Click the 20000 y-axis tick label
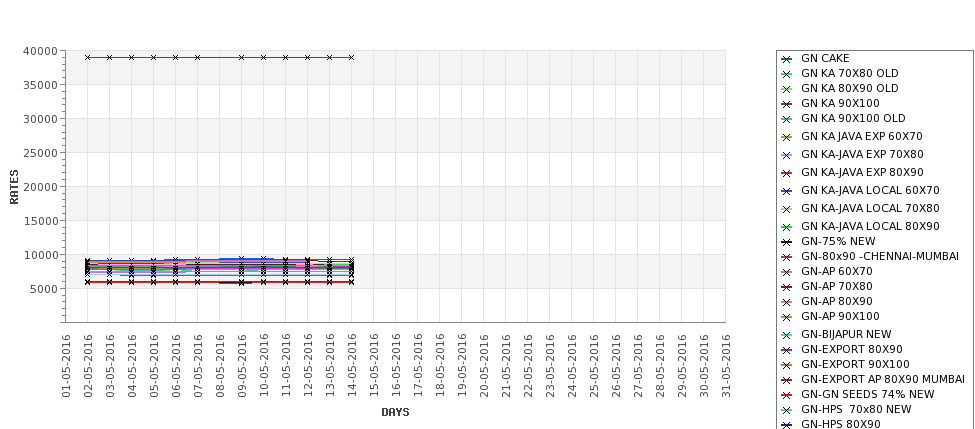The image size is (975, 429). coord(40,187)
